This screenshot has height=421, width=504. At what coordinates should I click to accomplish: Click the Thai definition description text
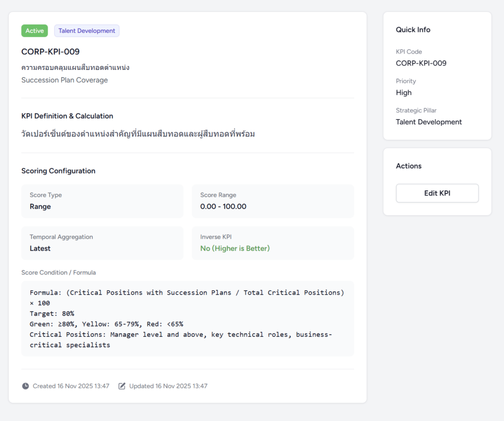pos(138,134)
